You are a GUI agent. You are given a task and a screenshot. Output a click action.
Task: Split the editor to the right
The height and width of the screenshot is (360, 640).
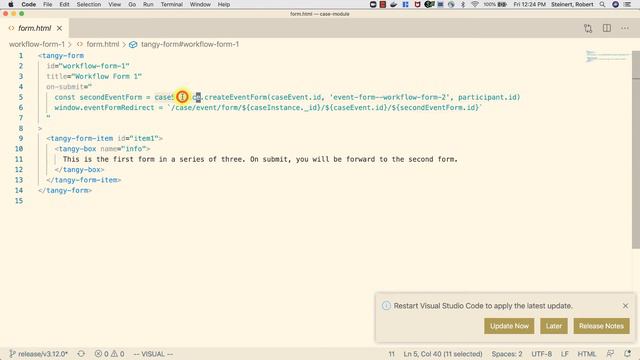[x=607, y=28]
